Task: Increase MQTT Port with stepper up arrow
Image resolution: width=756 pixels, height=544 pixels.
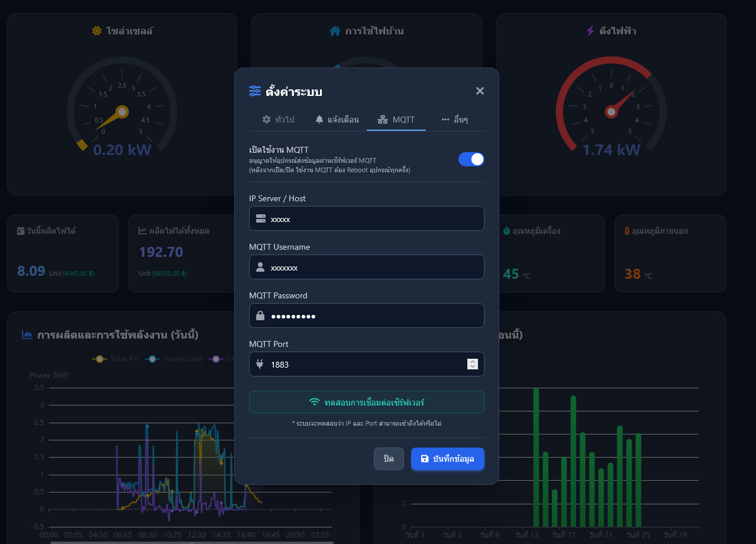Action: (x=472, y=362)
